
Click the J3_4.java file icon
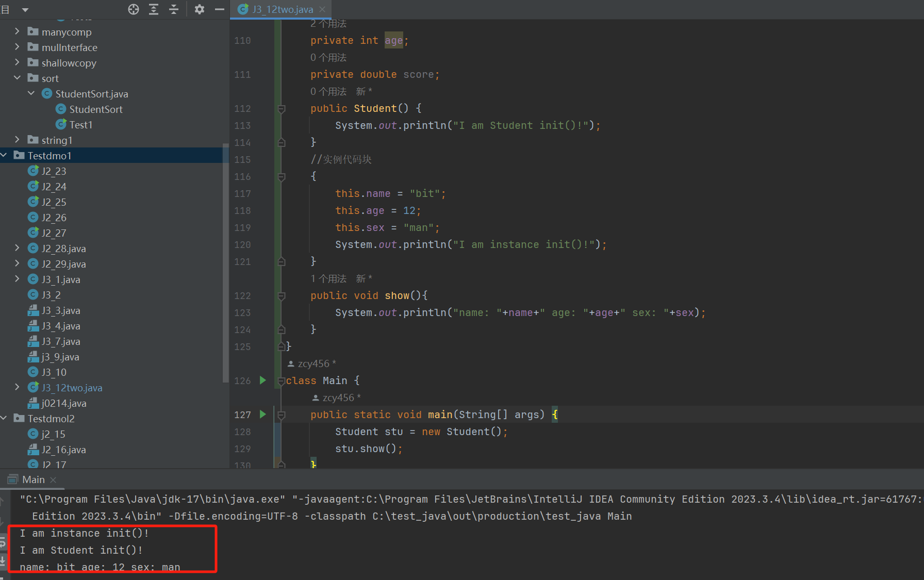pyautogui.click(x=33, y=325)
